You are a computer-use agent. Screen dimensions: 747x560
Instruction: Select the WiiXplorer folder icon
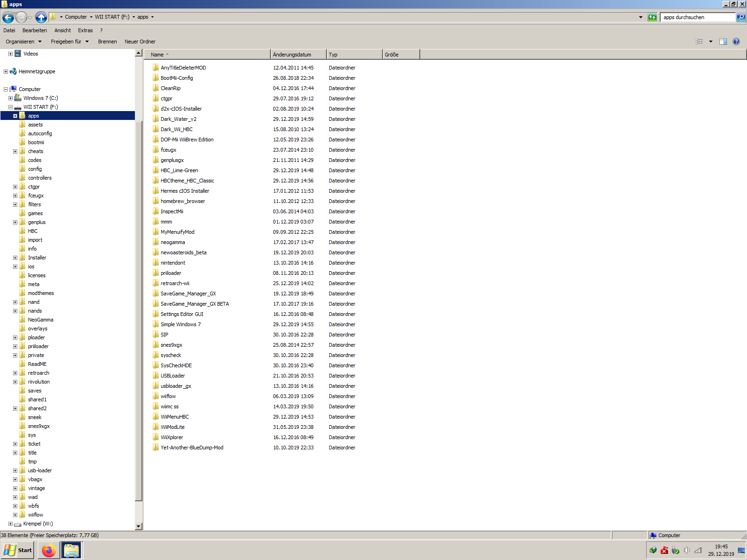tap(156, 437)
